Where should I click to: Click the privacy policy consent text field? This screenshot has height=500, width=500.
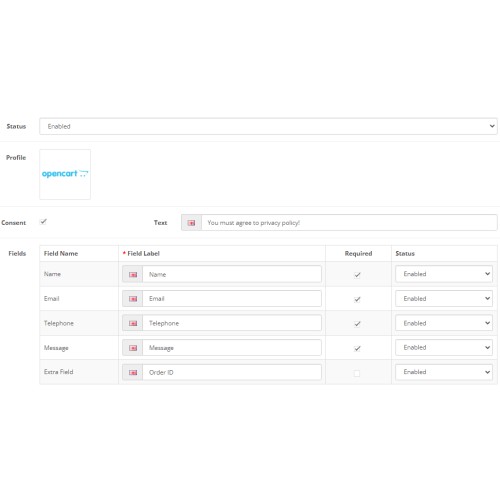coord(349,223)
